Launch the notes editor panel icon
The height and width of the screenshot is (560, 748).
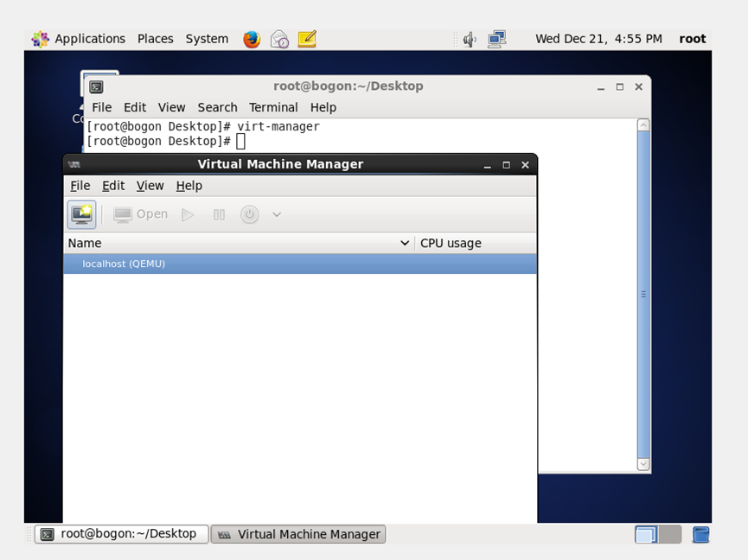(x=307, y=39)
